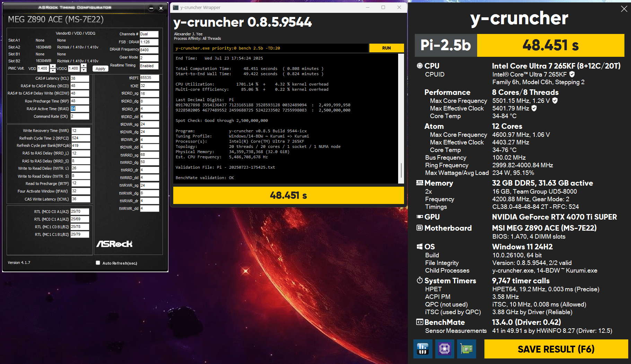The width and height of the screenshot is (631, 364).
Task: Click the BenchMate icon beside BenchMate heading
Action: point(420,322)
